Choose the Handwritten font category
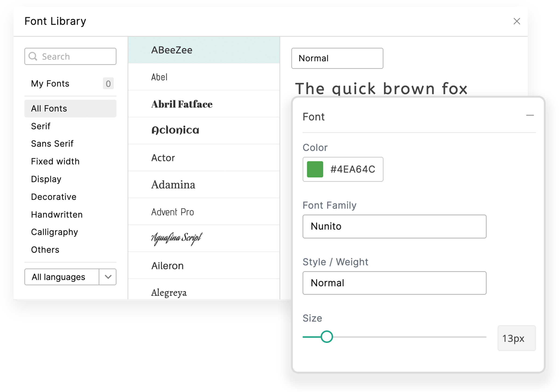This screenshot has height=392, width=559. pos(57,215)
